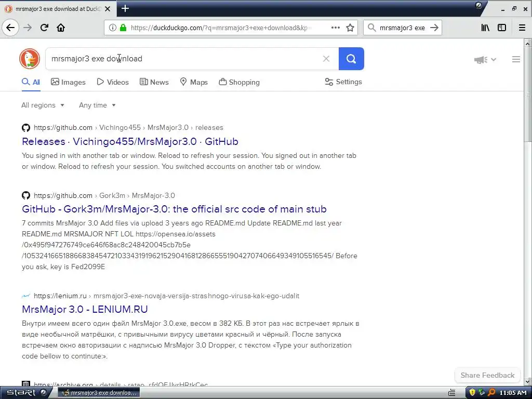Click the lenium.ru favicon
532x399 pixels.
coord(26,296)
